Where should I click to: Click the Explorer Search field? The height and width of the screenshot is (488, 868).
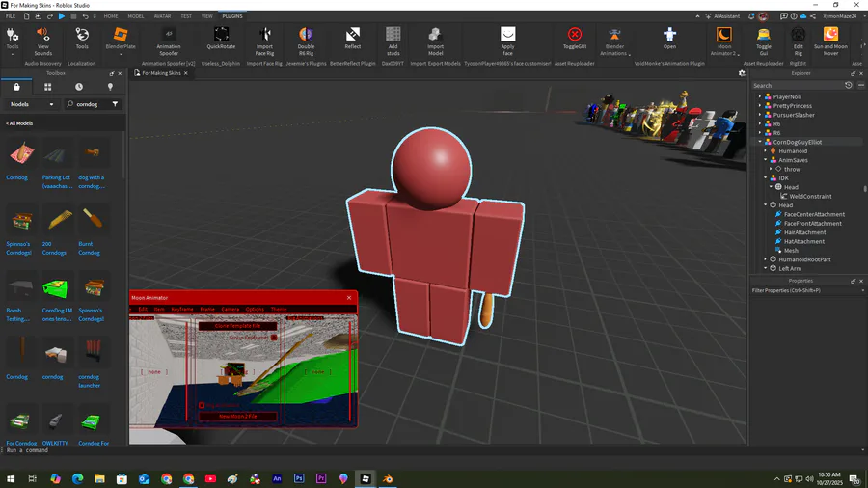tap(798, 85)
